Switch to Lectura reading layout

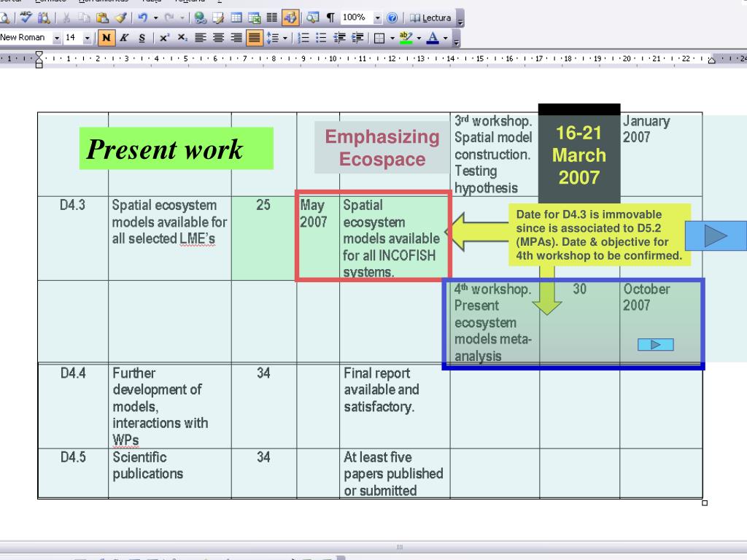coord(430,18)
